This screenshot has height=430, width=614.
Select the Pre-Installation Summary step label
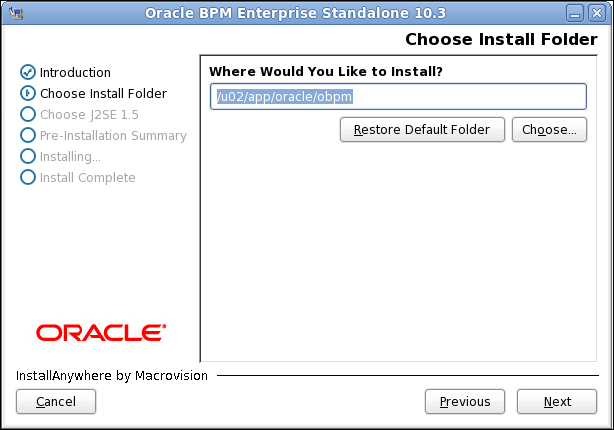pyautogui.click(x=113, y=136)
